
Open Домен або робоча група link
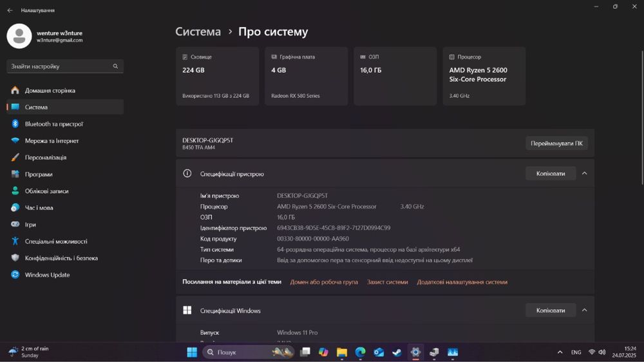point(324,282)
